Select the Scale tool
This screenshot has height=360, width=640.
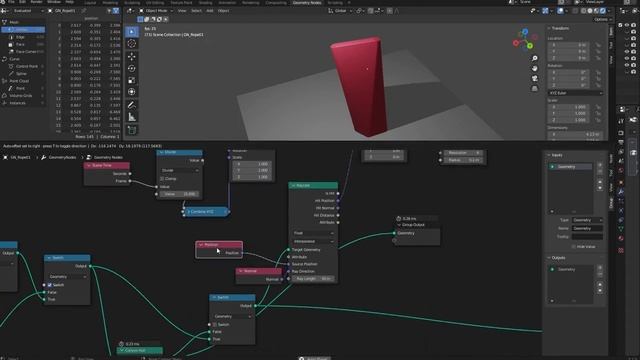click(x=131, y=80)
